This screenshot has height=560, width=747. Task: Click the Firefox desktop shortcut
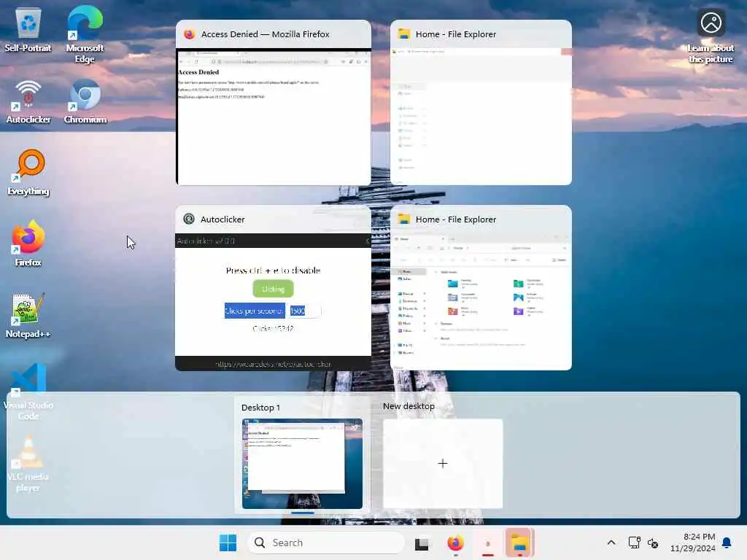click(28, 244)
